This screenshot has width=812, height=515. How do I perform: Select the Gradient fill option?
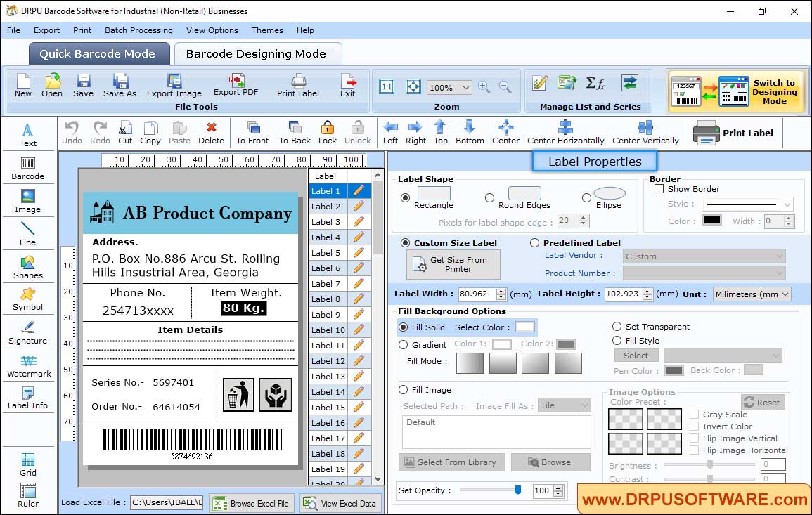tap(404, 345)
